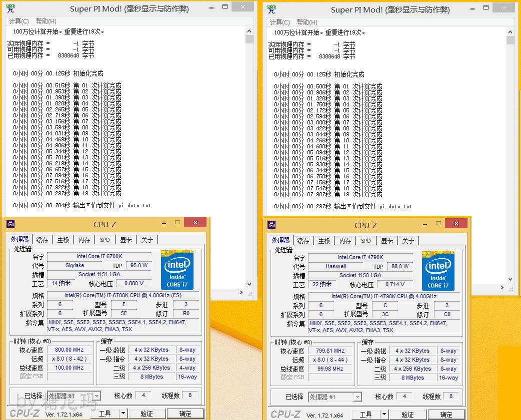Image resolution: width=521 pixels, height=420 pixels.
Task: Click Haswell code name value
Action: (336, 266)
